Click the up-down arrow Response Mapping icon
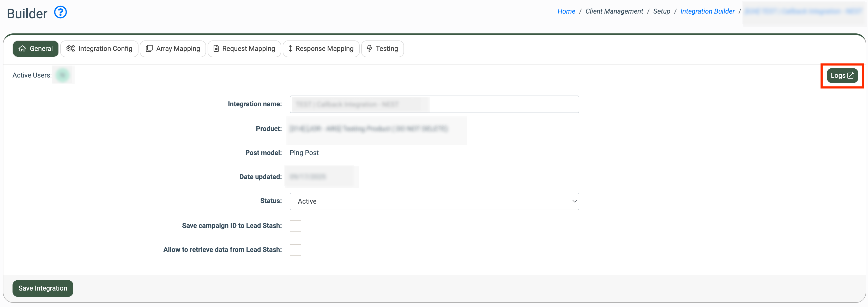 pos(290,49)
